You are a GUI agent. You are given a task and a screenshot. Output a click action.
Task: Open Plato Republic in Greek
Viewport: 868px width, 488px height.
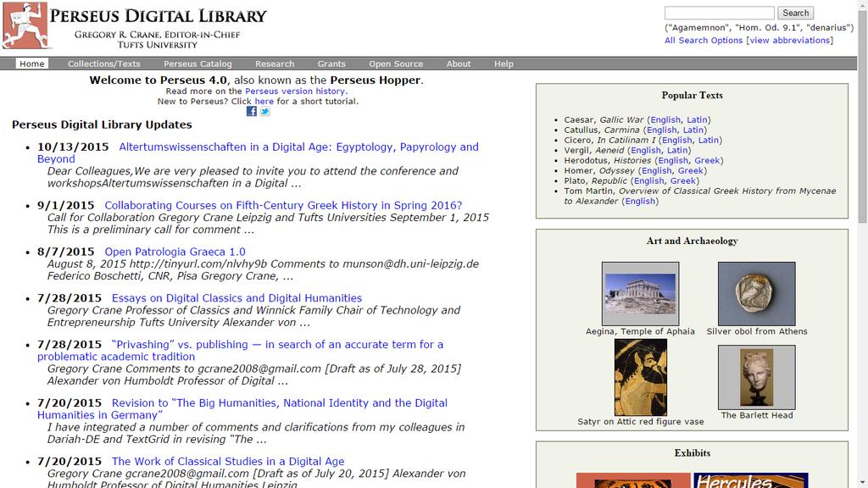click(683, 181)
